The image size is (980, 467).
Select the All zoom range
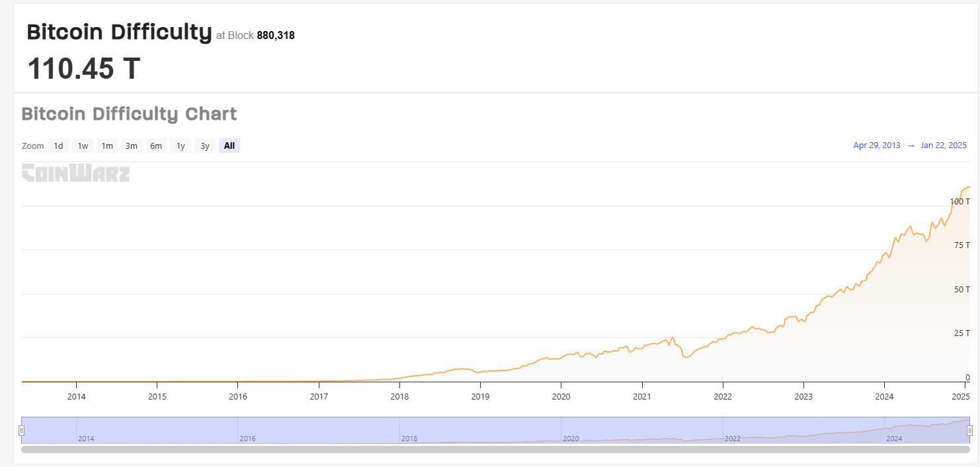tap(229, 146)
